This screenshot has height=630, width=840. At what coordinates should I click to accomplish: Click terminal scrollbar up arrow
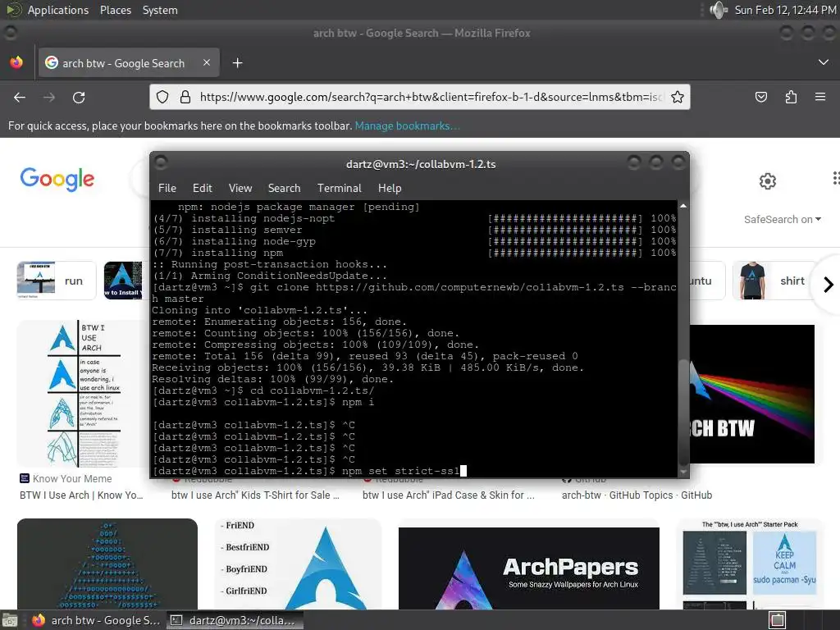[x=683, y=206]
